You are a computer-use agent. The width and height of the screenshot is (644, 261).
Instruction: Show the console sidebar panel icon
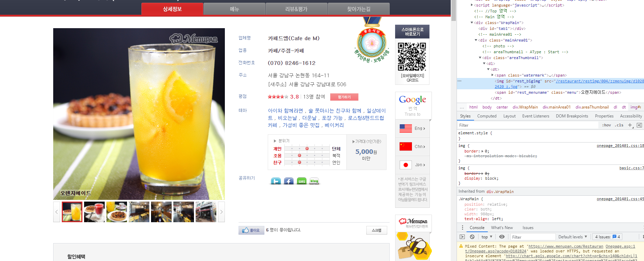click(x=462, y=237)
